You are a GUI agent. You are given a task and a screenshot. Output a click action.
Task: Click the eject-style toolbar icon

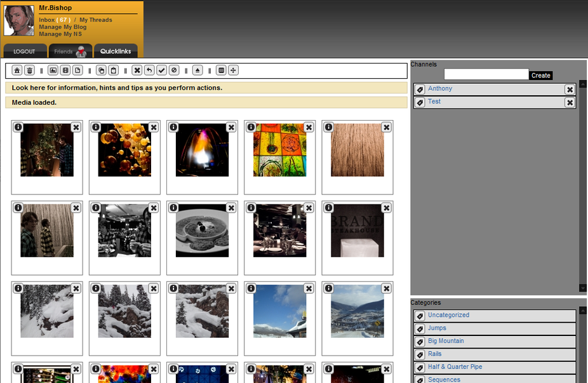pyautogui.click(x=197, y=70)
